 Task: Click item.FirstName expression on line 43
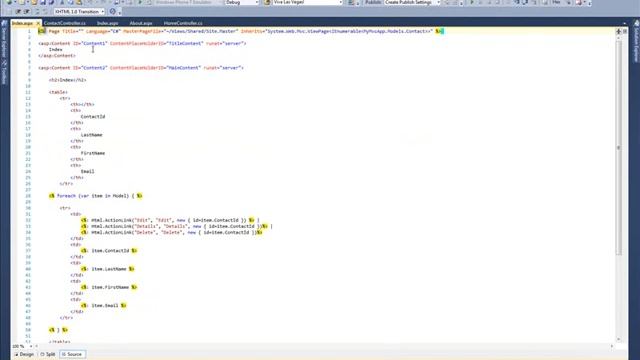(x=109, y=287)
